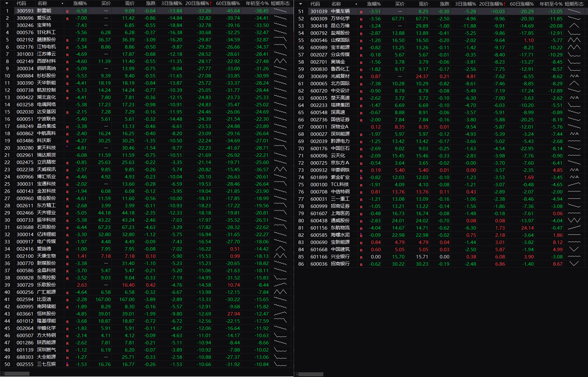Select the 兴业银行 stock name
Viewport: 588px width, 377px height.
click(340, 257)
